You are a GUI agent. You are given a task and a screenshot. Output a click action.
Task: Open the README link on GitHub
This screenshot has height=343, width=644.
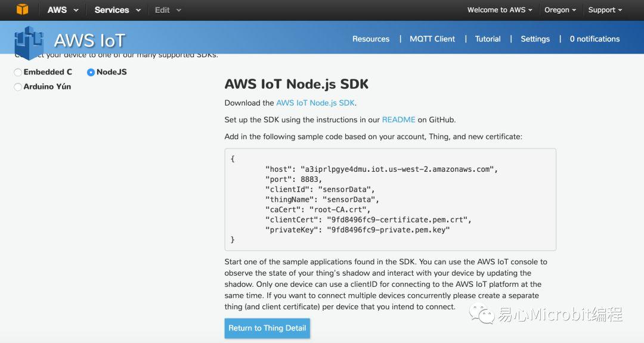(398, 119)
